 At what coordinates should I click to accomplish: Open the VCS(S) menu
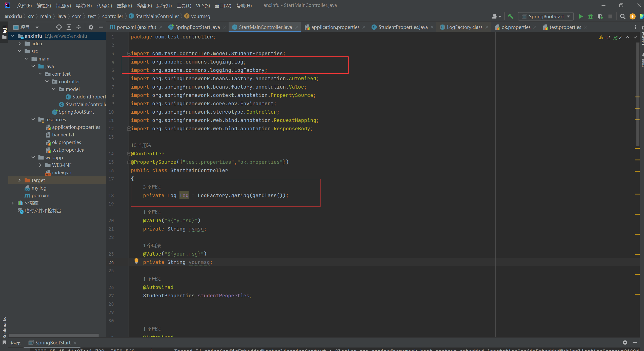(203, 5)
